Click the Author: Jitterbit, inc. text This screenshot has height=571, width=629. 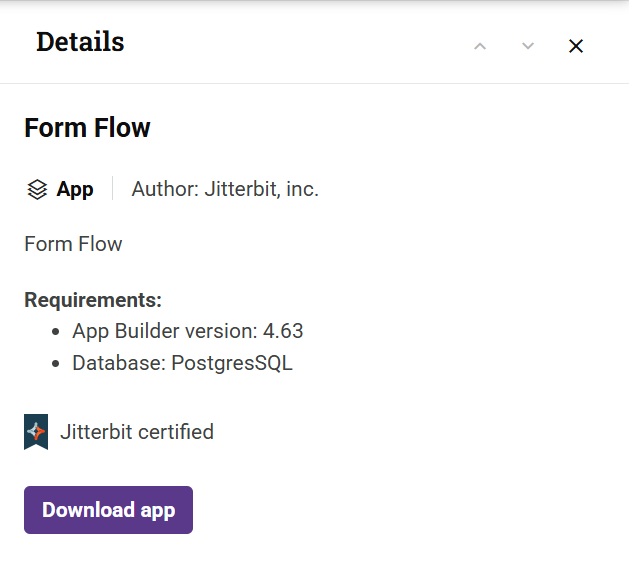click(225, 189)
